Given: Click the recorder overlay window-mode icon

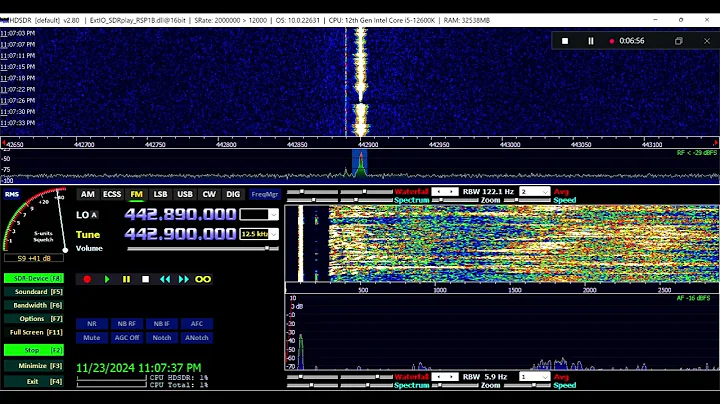Looking at the screenshot, I should click(679, 41).
